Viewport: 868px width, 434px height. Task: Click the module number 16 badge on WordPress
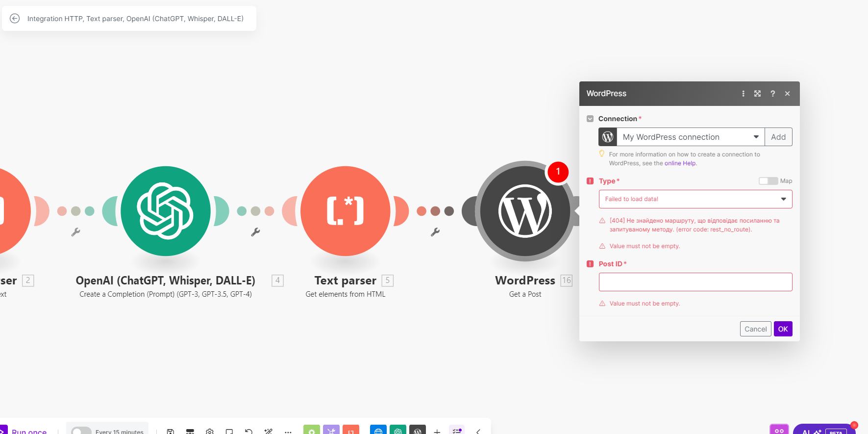click(x=567, y=281)
